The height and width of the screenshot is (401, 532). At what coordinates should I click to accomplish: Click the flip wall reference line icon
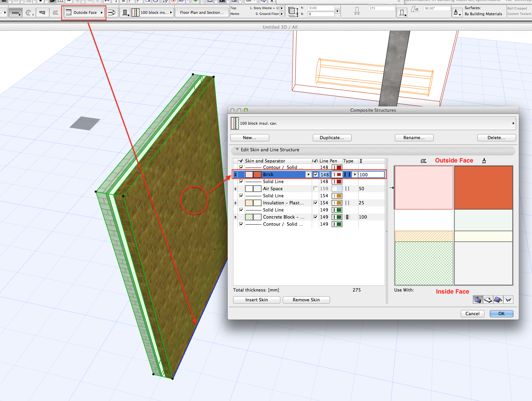pos(112,13)
